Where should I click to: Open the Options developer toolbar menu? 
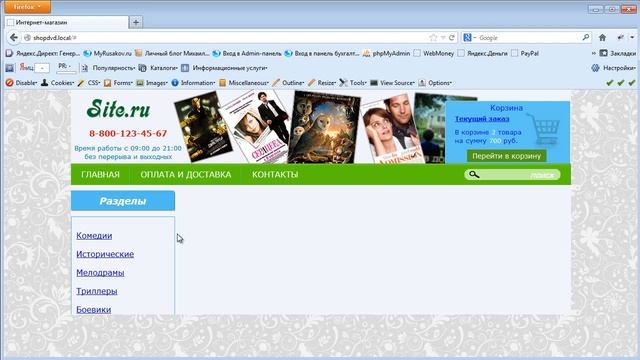[x=435, y=83]
